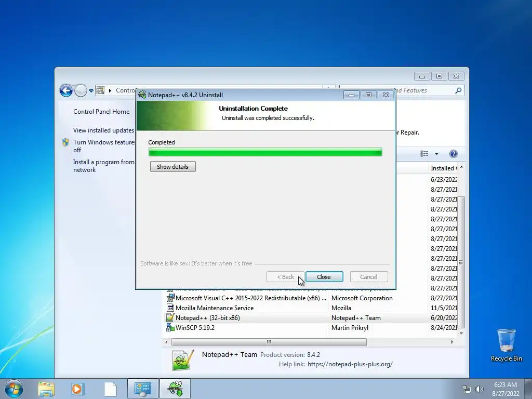Open Turn Windows features on or off
The image size is (532, 399).
pyautogui.click(x=104, y=146)
